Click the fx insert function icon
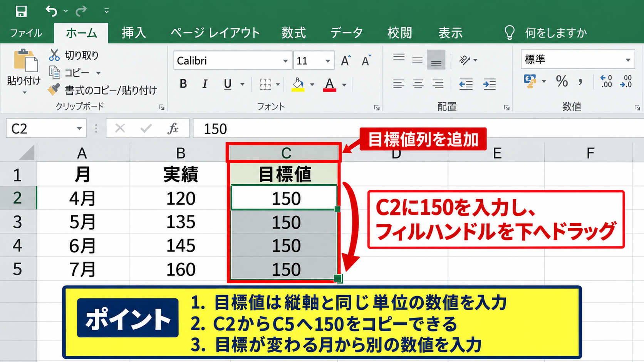Screen dimensions: 644x362 (173, 128)
